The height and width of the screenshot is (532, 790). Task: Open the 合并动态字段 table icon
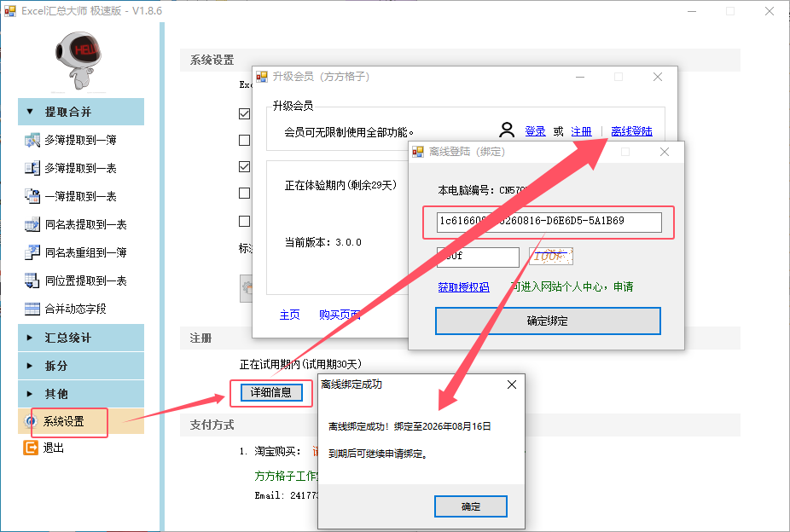[32, 309]
